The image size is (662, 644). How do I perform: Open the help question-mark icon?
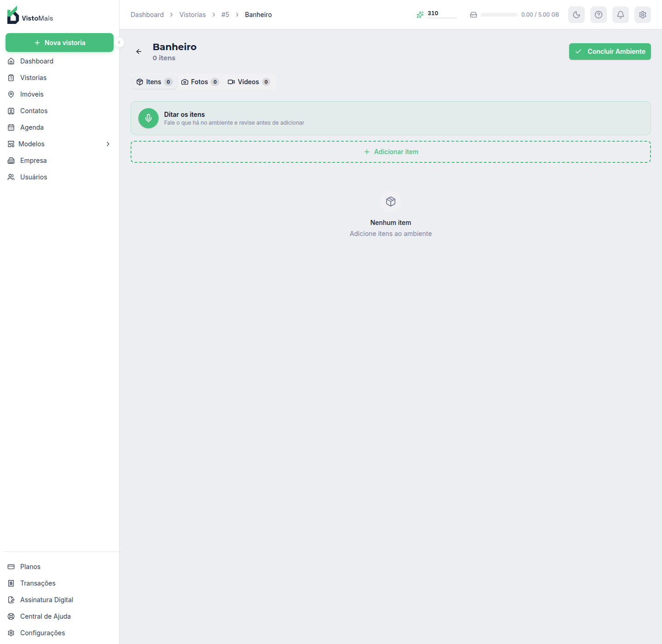tap(599, 15)
